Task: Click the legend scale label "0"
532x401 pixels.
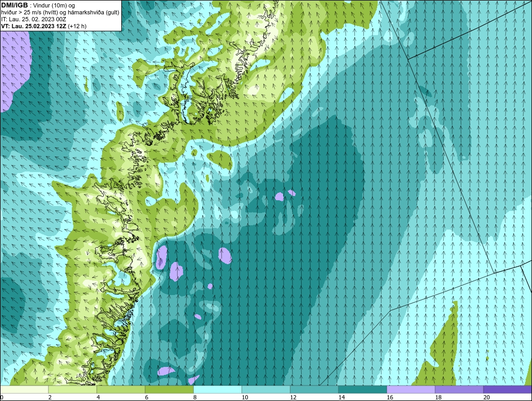Action: [2, 397]
